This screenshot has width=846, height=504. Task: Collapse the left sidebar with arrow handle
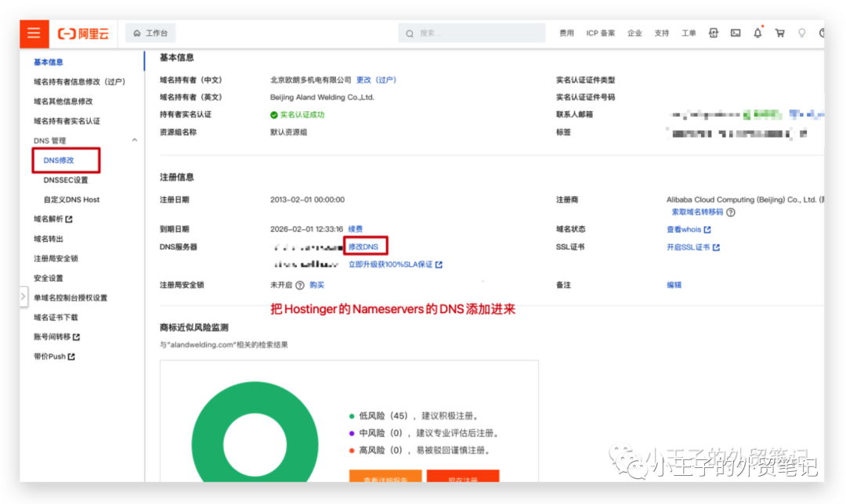pyautogui.click(x=23, y=297)
